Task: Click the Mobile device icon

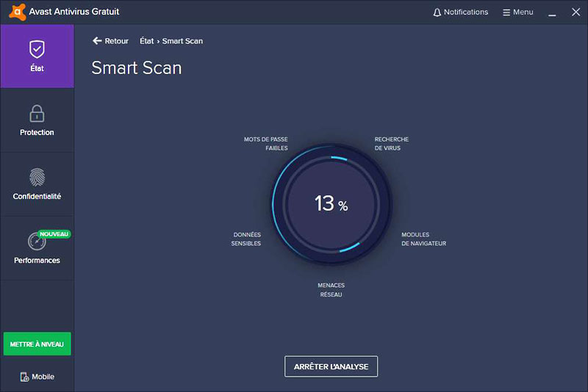Action: (24, 377)
